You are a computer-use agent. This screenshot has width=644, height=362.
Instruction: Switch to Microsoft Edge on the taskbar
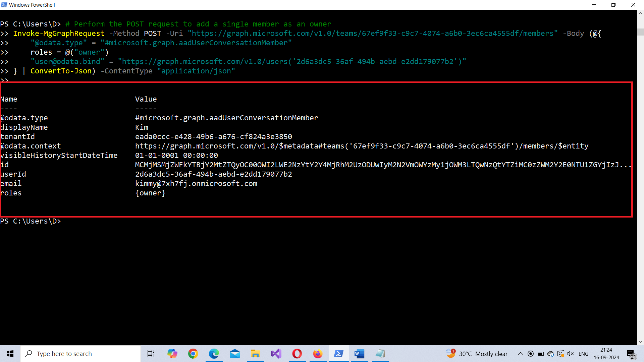(x=214, y=354)
